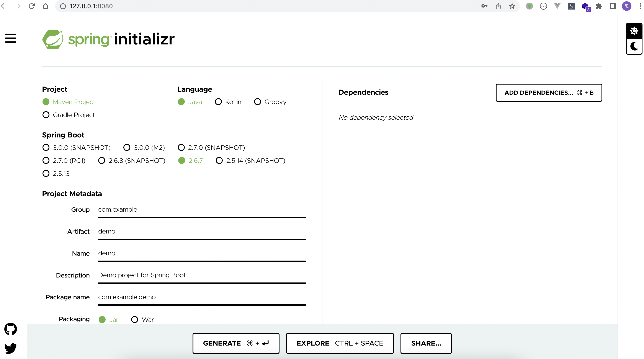This screenshot has width=644, height=359.
Task: Share this page from address bar
Action: [x=498, y=6]
